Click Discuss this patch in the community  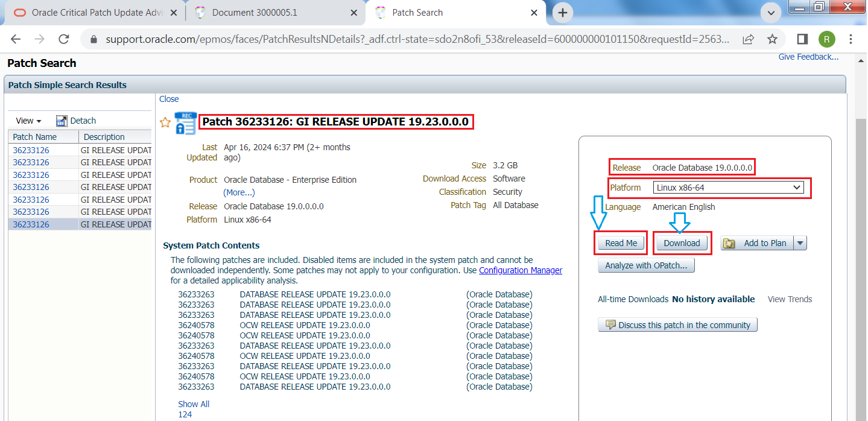[x=677, y=325]
